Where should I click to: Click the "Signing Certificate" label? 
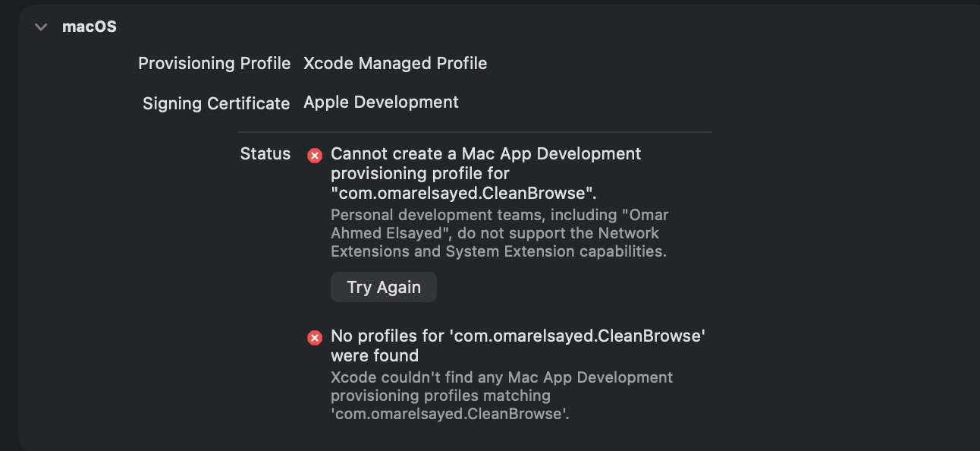[x=216, y=103]
